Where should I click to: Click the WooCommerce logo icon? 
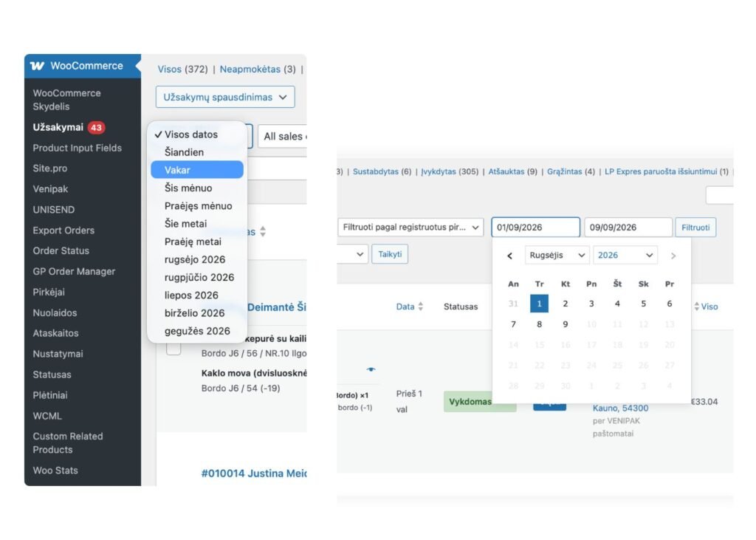point(37,66)
